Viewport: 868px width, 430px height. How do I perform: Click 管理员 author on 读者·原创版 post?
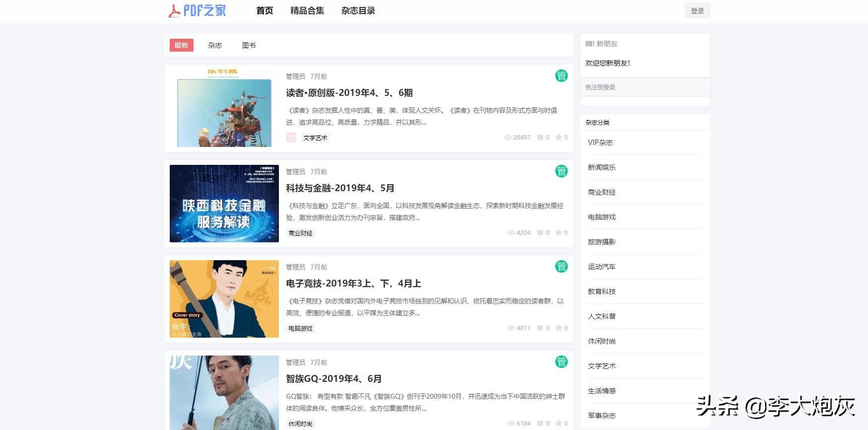tap(295, 76)
